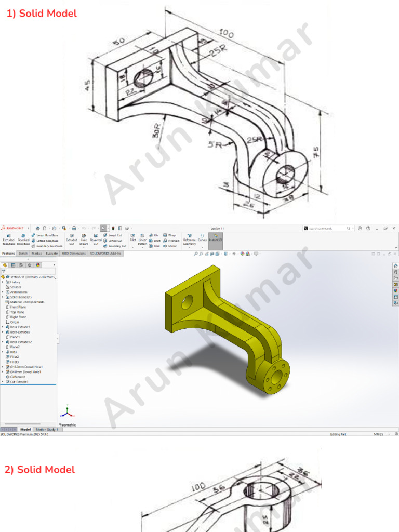This screenshot has width=399, height=532.
Task: Switch to the PropertyManager panel tab
Action: pos(13,265)
